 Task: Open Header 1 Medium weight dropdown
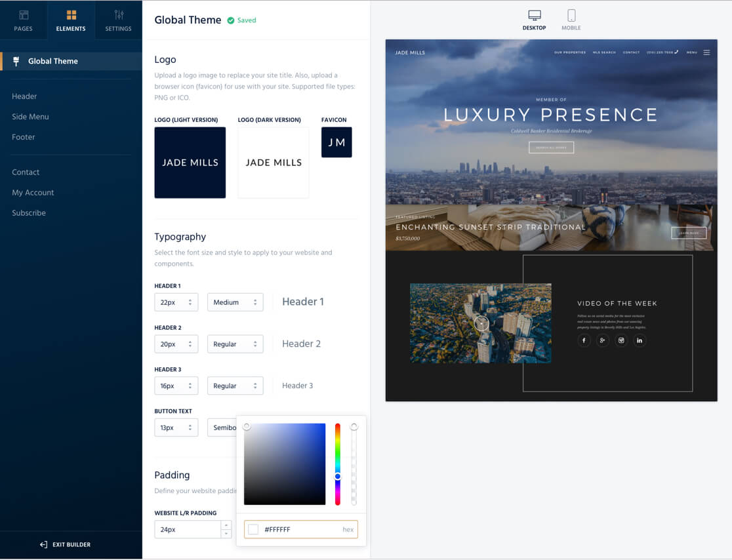235,302
